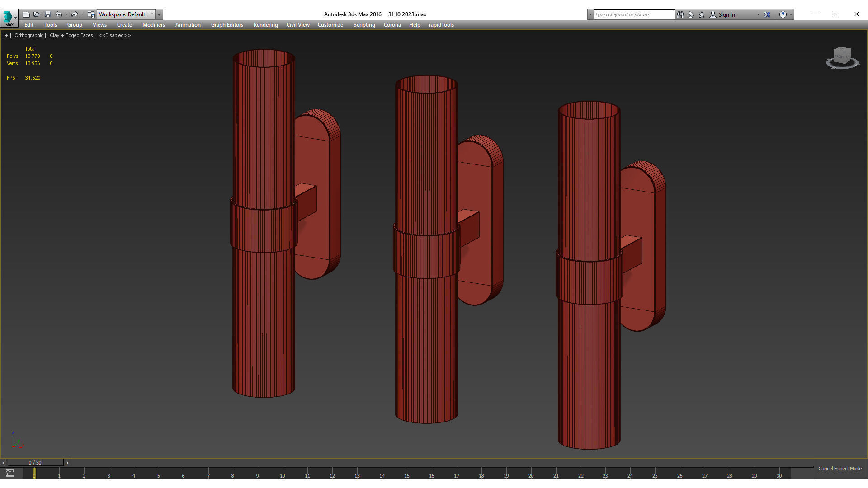Expand the Workspace: Default dropdown

pos(152,14)
